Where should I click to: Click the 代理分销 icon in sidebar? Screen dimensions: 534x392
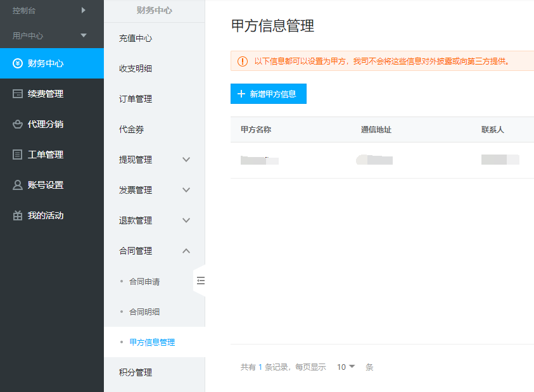point(18,124)
